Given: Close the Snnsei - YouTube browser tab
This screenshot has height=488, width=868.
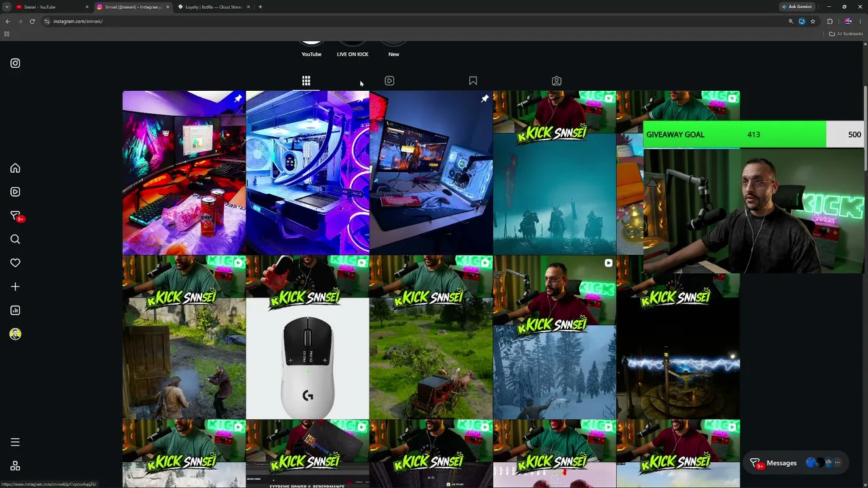Looking at the screenshot, I should (87, 7).
